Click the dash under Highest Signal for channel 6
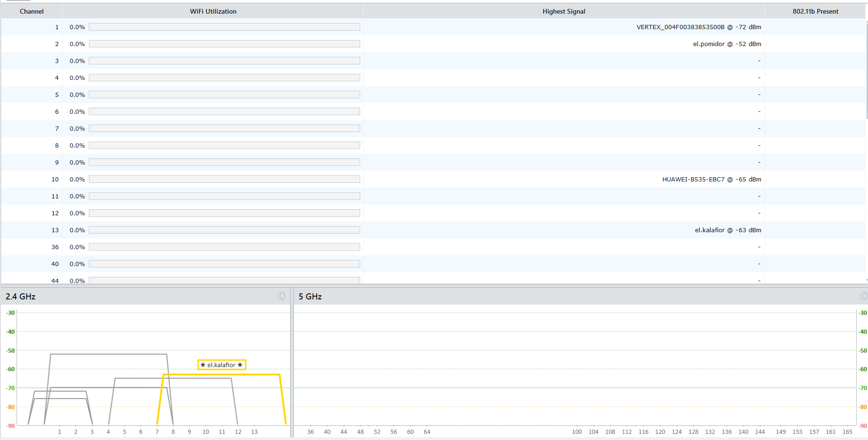The width and height of the screenshot is (868, 440). tap(759, 111)
